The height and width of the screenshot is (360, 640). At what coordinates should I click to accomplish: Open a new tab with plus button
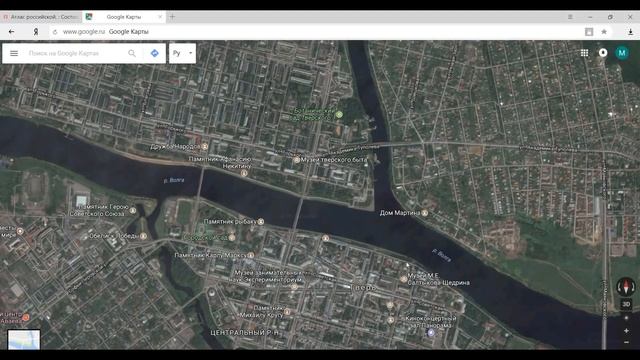coord(172,17)
